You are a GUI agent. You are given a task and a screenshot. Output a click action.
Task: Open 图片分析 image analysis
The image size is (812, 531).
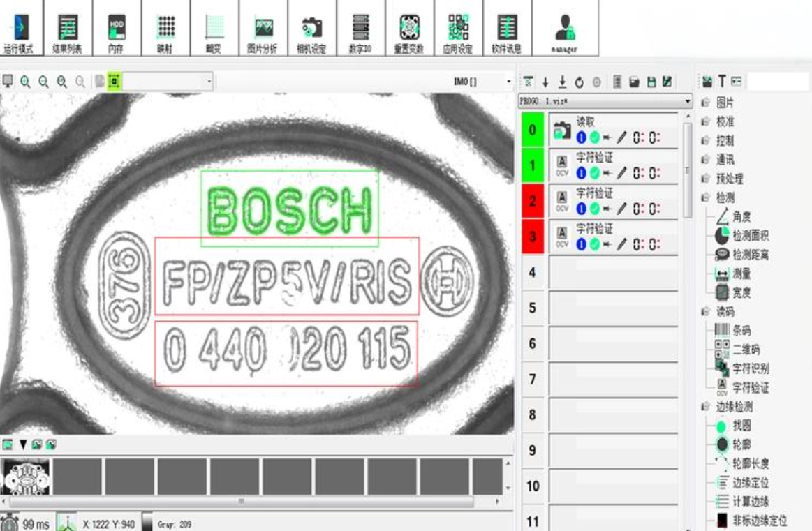(x=263, y=29)
